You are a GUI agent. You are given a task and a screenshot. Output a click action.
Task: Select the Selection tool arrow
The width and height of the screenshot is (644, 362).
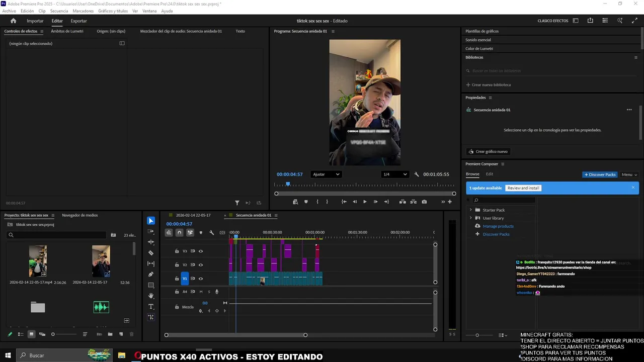coord(151,221)
